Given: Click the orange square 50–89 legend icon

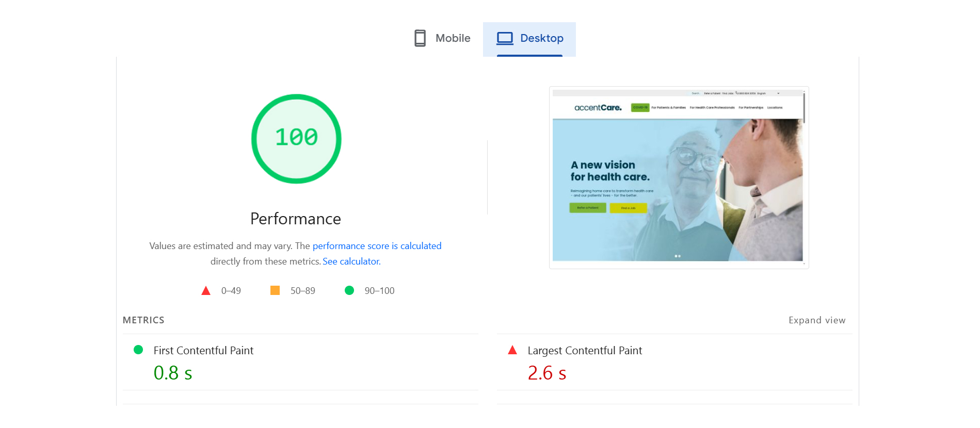Looking at the screenshot, I should 275,290.
